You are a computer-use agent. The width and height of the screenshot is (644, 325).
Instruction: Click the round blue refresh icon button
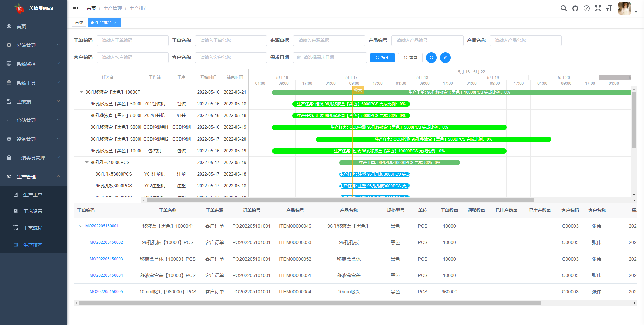pyautogui.click(x=431, y=58)
